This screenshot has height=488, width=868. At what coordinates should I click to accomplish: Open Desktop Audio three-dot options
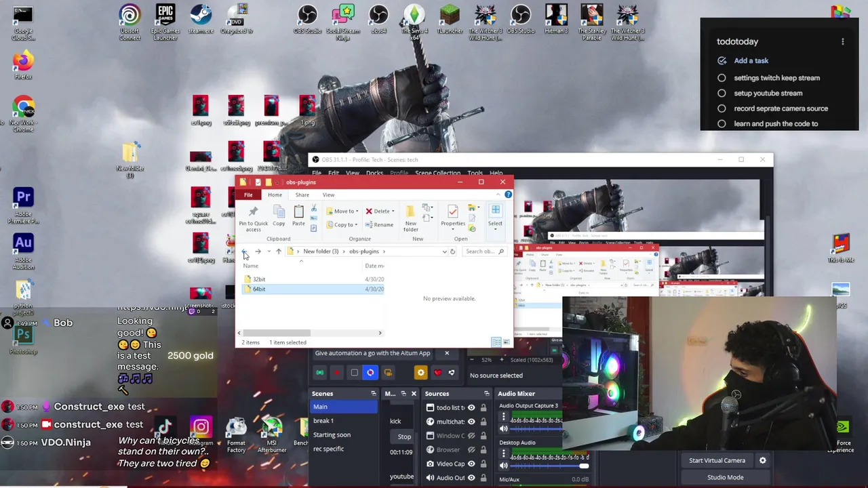click(503, 453)
